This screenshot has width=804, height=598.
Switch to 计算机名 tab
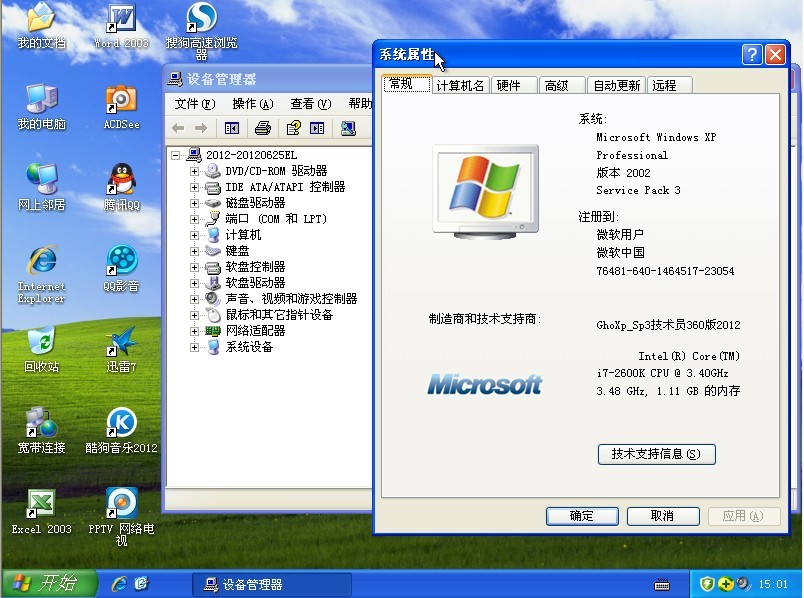click(460, 85)
